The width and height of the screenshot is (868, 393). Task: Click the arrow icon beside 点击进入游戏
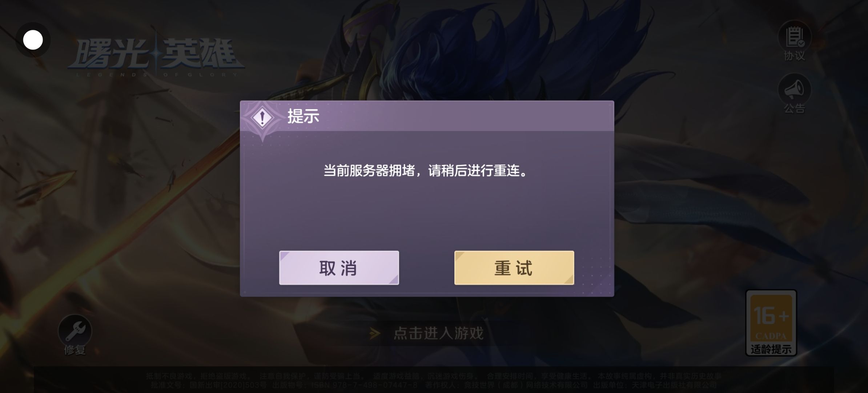click(x=375, y=333)
